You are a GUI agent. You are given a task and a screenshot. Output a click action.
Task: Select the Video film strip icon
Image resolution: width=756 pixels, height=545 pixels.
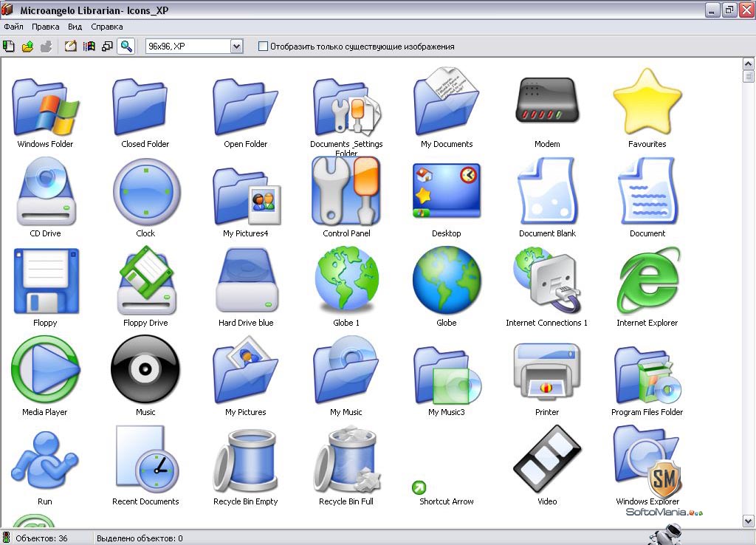coord(547,459)
